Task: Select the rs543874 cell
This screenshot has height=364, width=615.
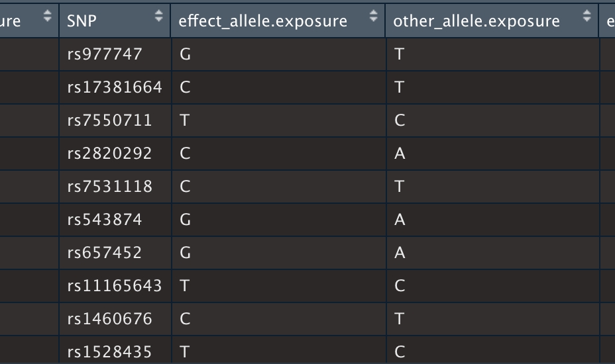Action: 105,220
